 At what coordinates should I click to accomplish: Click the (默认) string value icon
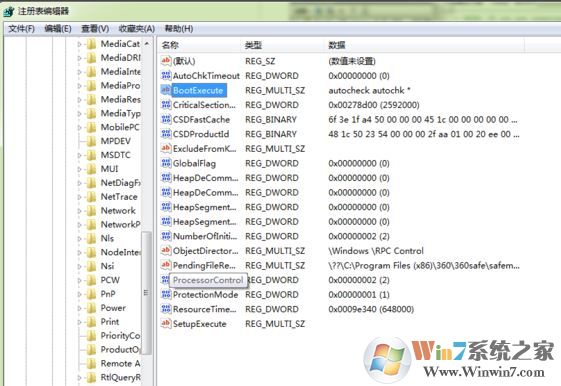tap(166, 61)
